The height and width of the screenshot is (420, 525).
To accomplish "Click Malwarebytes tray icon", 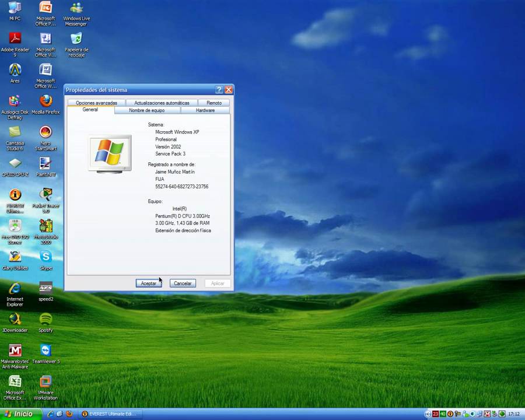I will point(487,414).
